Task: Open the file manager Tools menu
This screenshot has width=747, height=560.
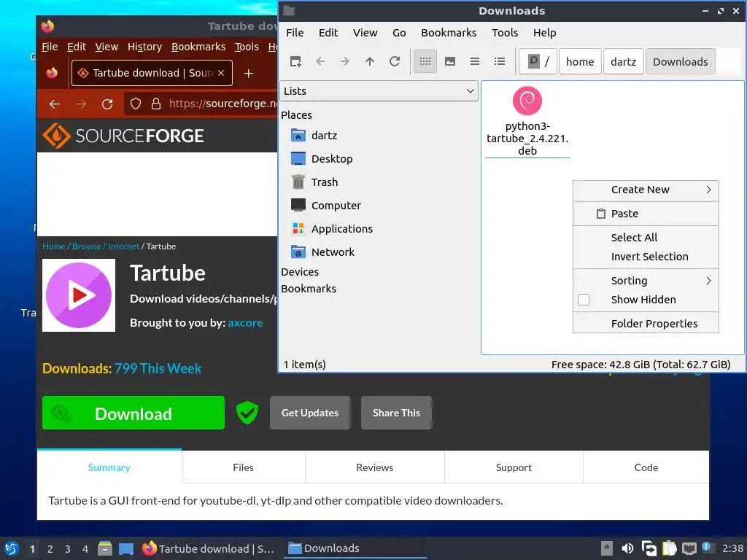Action: pos(505,32)
